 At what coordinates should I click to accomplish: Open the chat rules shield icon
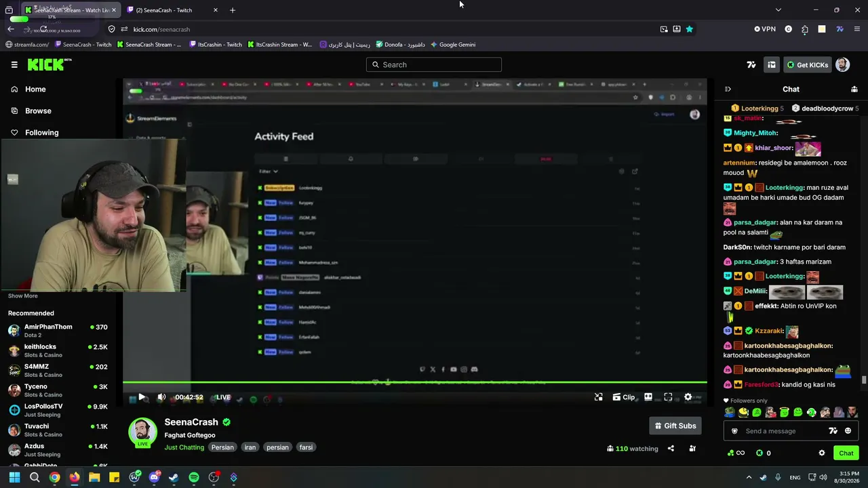[734, 431]
